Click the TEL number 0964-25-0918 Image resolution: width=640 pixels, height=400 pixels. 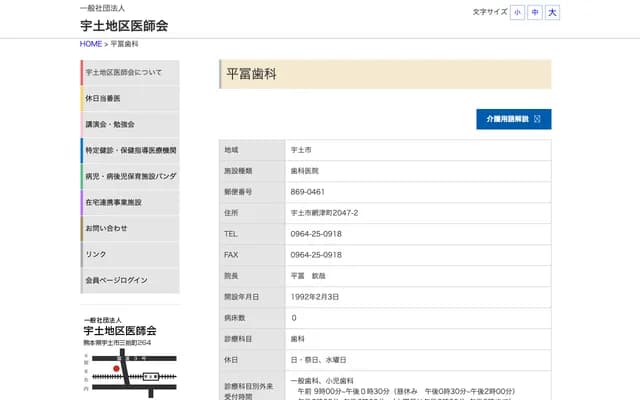click(x=316, y=233)
